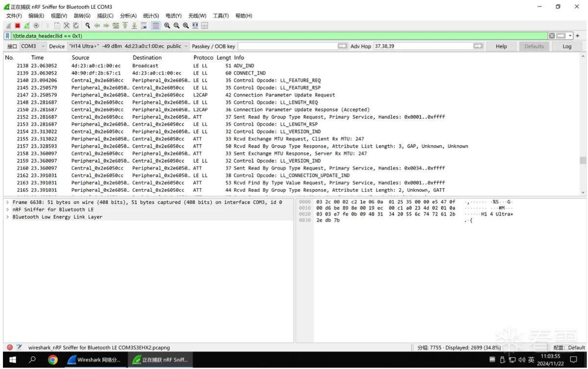
Task: Open the find packet magnifier tool
Action: click(88, 25)
